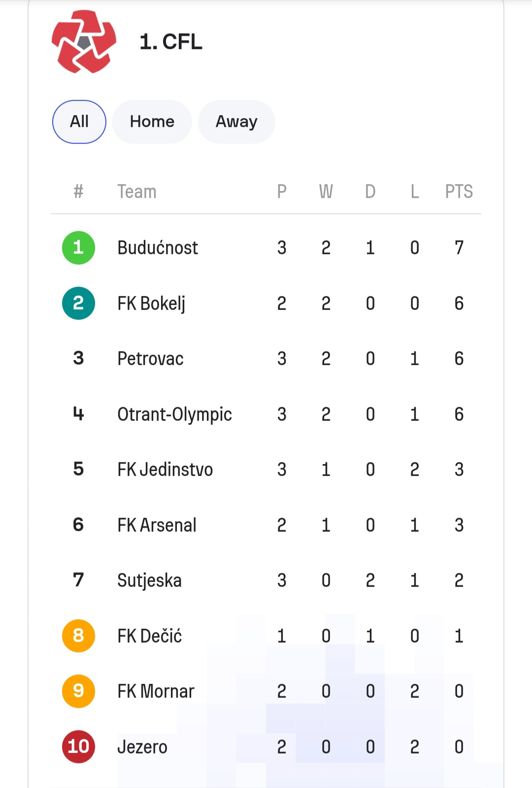Switch to the Away standings filter
Screen dimensions: 532x788
point(236,122)
